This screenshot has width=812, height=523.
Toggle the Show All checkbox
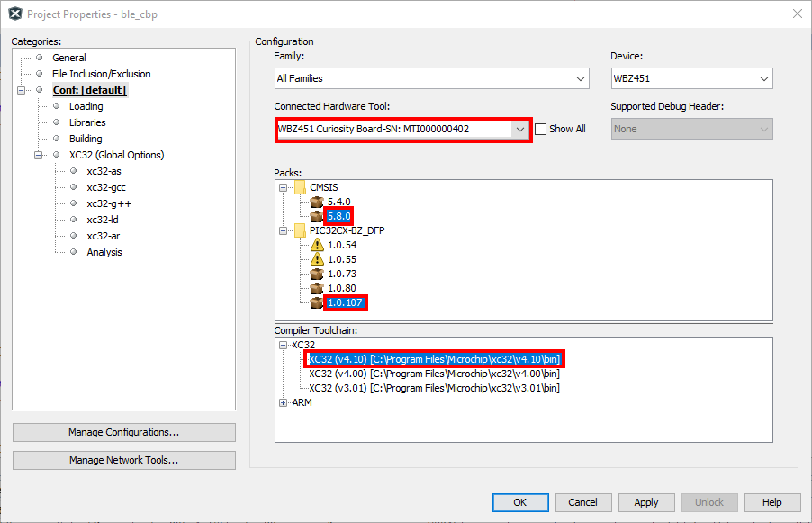[540, 129]
